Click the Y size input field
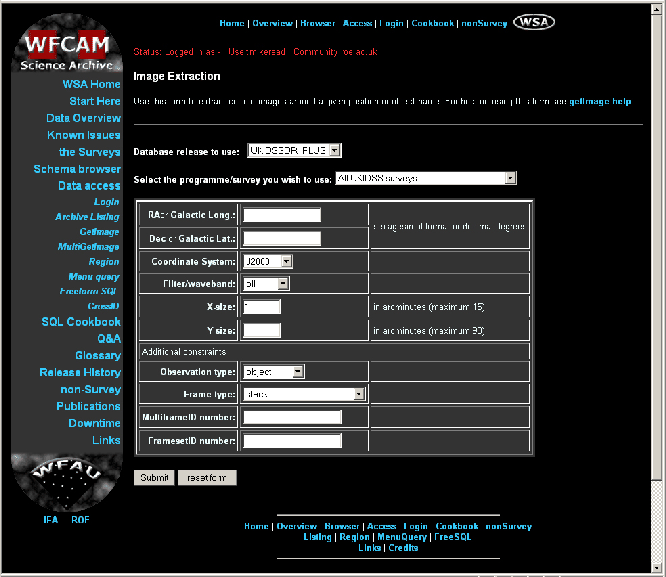This screenshot has height=577, width=666. (x=262, y=330)
